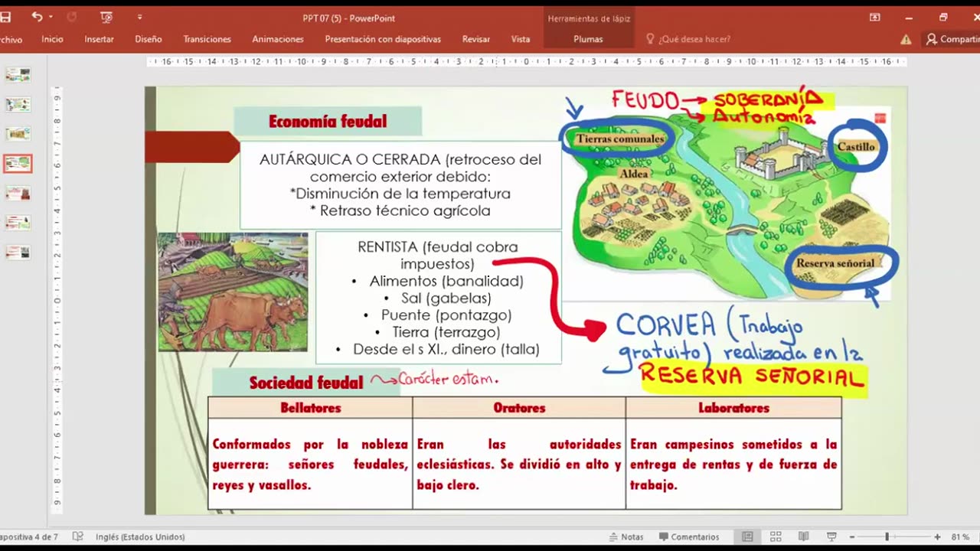Click the greyed-out Redo icon
980x551 pixels.
tap(72, 17)
